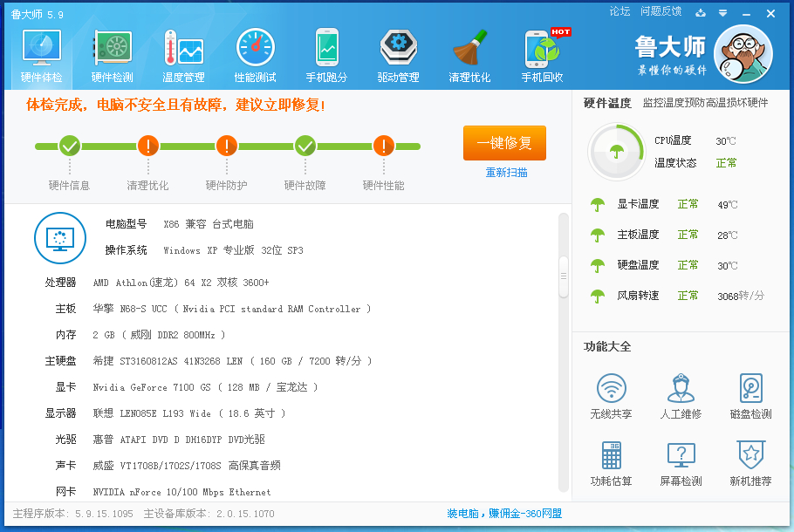Click the 风扇转速 umbrella icon
Image resolution: width=794 pixels, height=532 pixels.
pos(598,296)
